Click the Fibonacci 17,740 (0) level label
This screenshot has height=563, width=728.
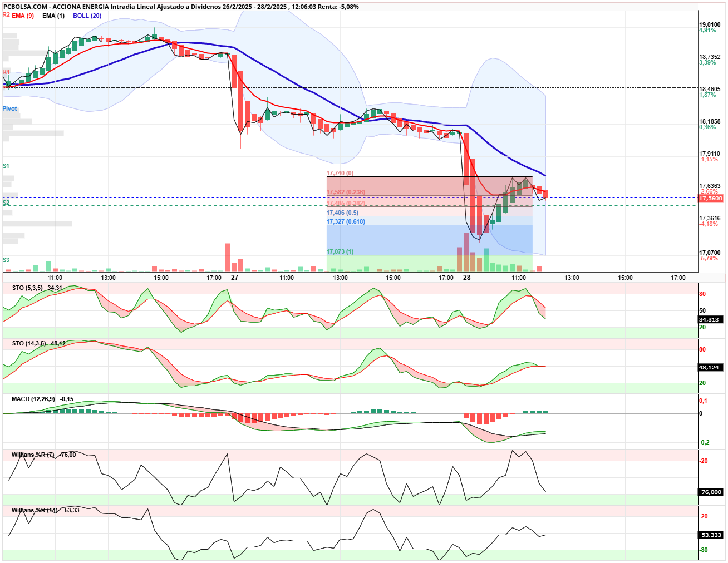click(x=340, y=173)
